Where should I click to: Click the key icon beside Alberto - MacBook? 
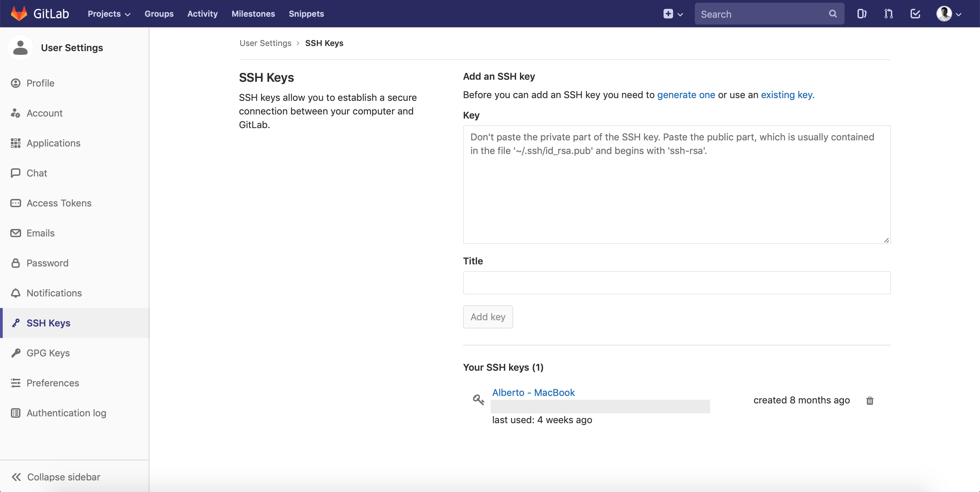coord(478,399)
